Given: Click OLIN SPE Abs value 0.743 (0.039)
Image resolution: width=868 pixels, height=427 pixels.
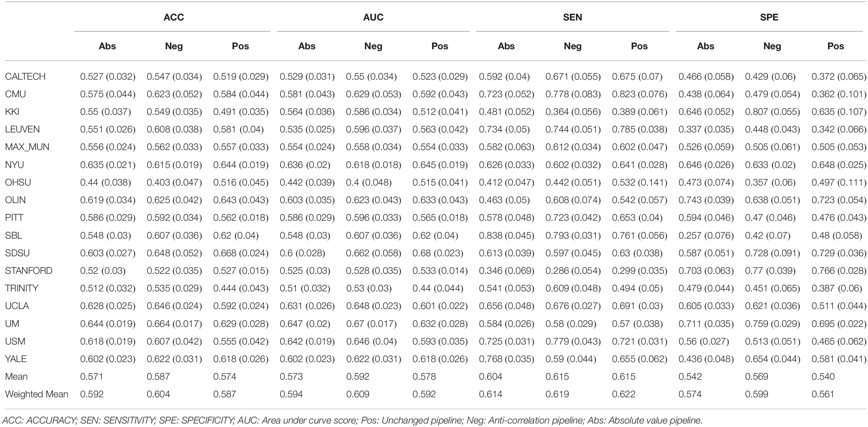Looking at the screenshot, I should coord(706,200).
